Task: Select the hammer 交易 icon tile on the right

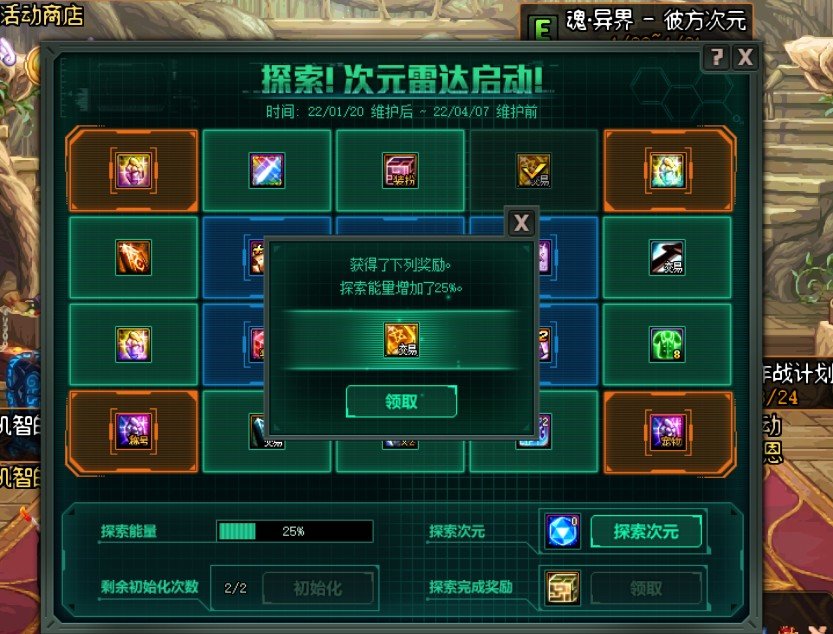Action: pos(667,257)
